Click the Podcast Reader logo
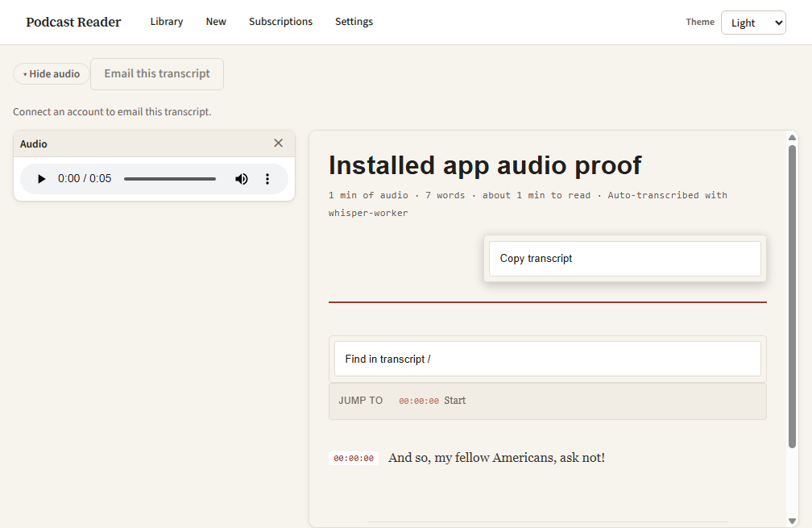The width and height of the screenshot is (812, 528). click(73, 23)
